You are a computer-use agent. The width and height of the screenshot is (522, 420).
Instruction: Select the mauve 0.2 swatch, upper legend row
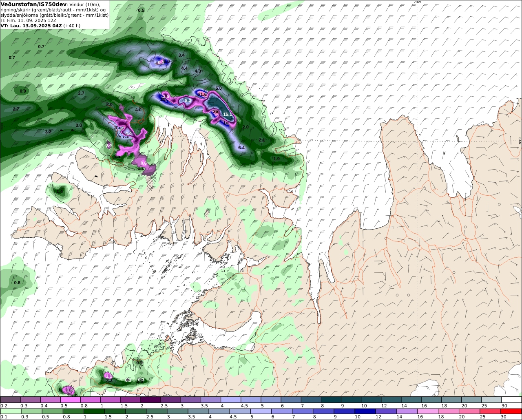(10, 400)
